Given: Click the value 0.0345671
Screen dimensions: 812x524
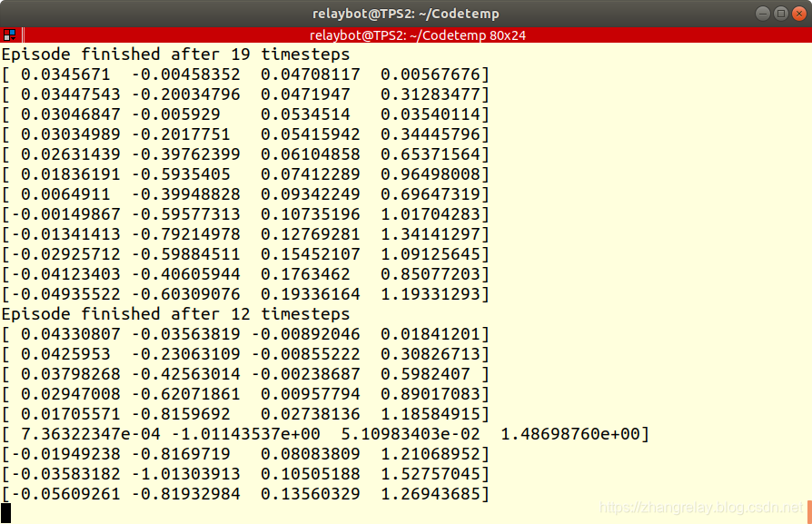Looking at the screenshot, I should click(65, 74).
